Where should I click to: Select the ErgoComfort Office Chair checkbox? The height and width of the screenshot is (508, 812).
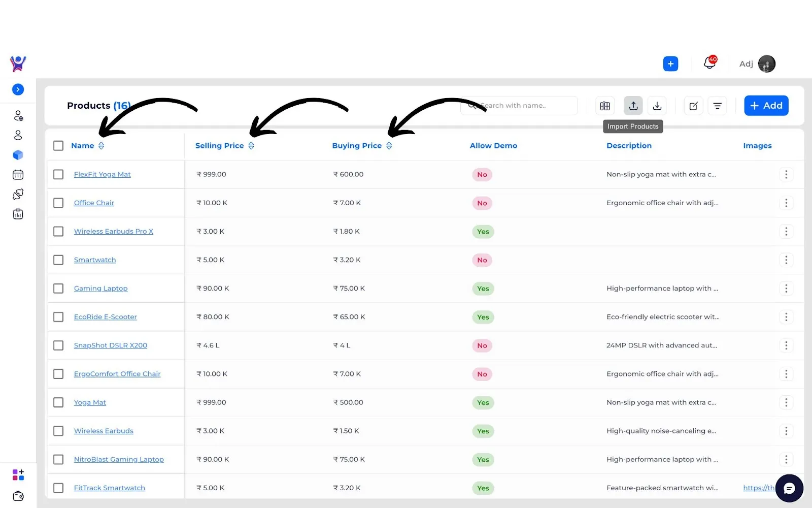click(58, 374)
